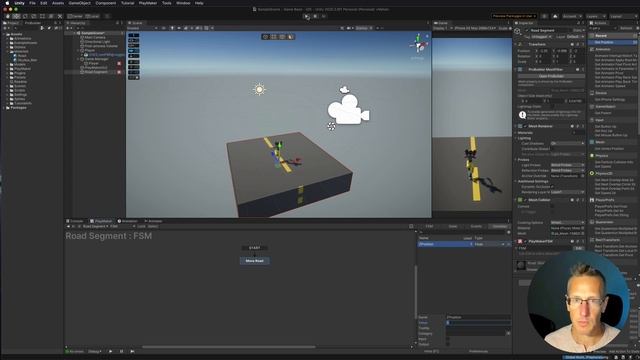Select the Rotate tool
Image resolution: width=640 pixels, height=360 pixels.
coord(25,16)
